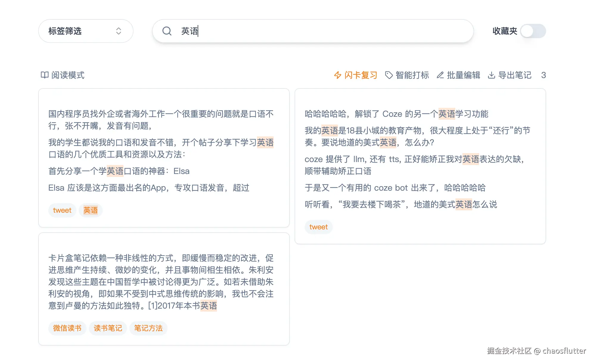The height and width of the screenshot is (364, 595).
Task: Click the flash card review lightning icon
Action: click(337, 75)
